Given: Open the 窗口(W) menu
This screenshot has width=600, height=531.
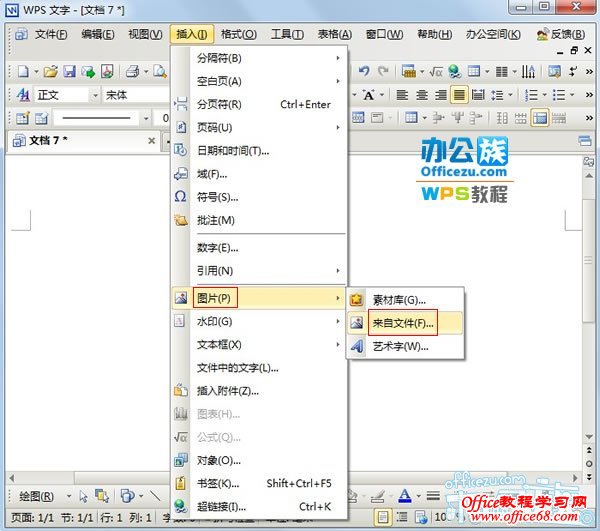Looking at the screenshot, I should click(x=384, y=34).
